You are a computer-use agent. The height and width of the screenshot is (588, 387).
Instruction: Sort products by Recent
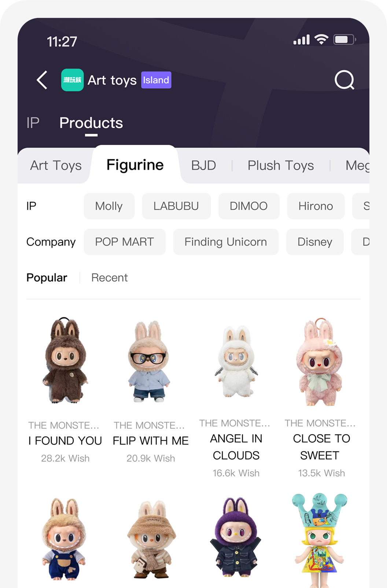tap(110, 278)
